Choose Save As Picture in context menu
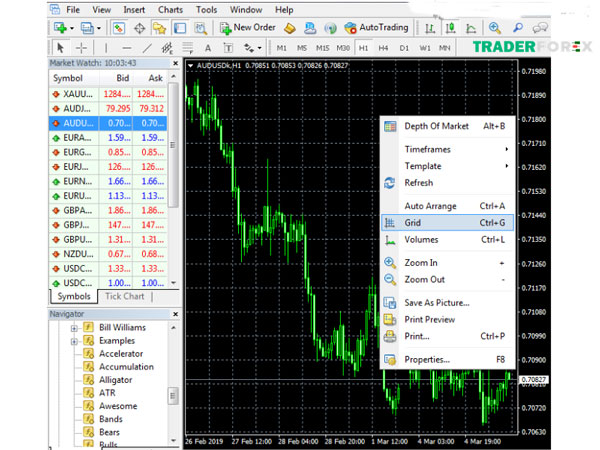Image resolution: width=600 pixels, height=450 pixels. (x=447, y=303)
